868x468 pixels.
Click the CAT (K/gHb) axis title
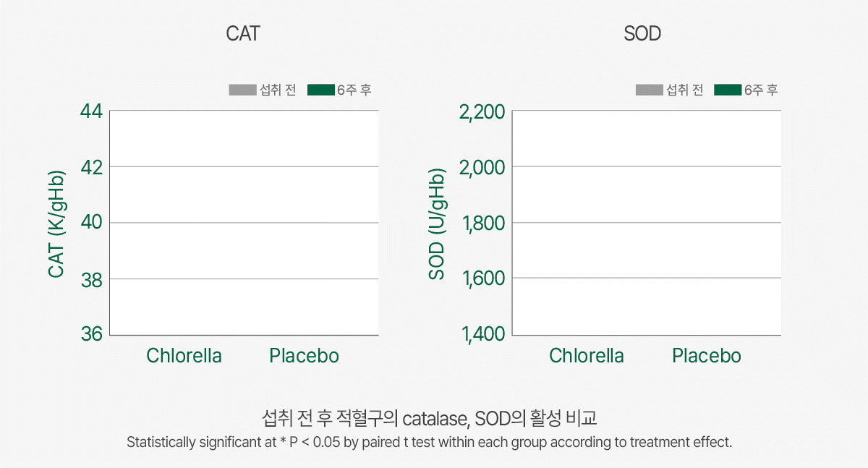pos(57,224)
